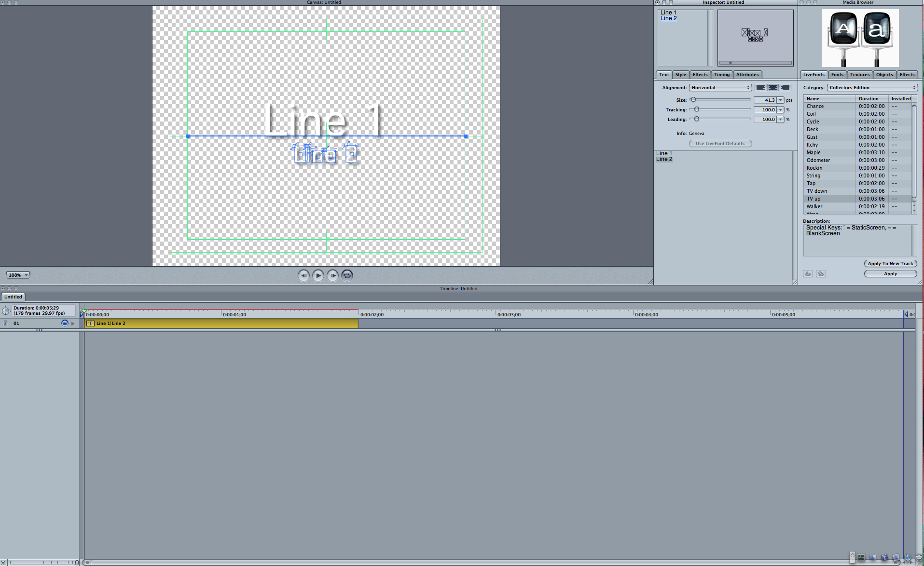Step to the previous frame
The image size is (924, 566).
pyautogui.click(x=303, y=275)
